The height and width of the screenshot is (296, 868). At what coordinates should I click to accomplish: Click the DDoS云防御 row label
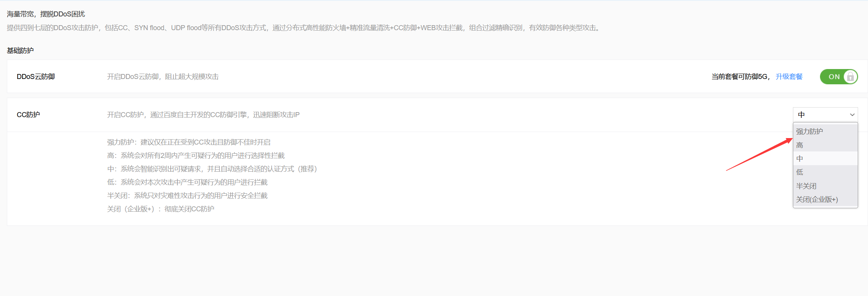tap(36, 77)
